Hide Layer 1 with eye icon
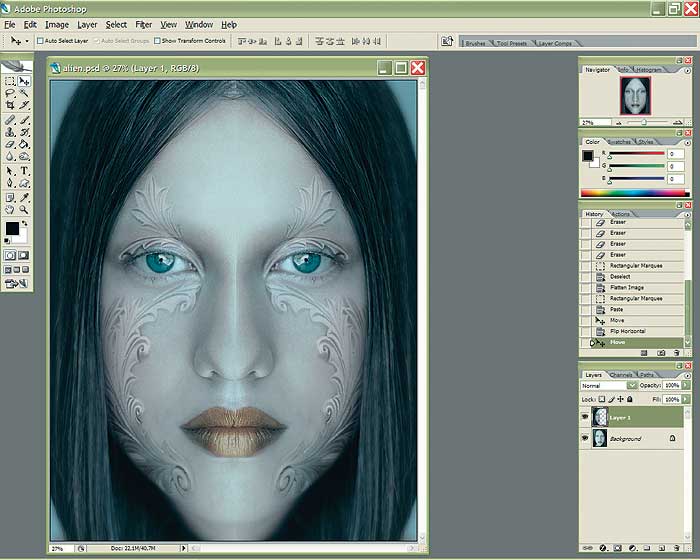 [x=585, y=417]
